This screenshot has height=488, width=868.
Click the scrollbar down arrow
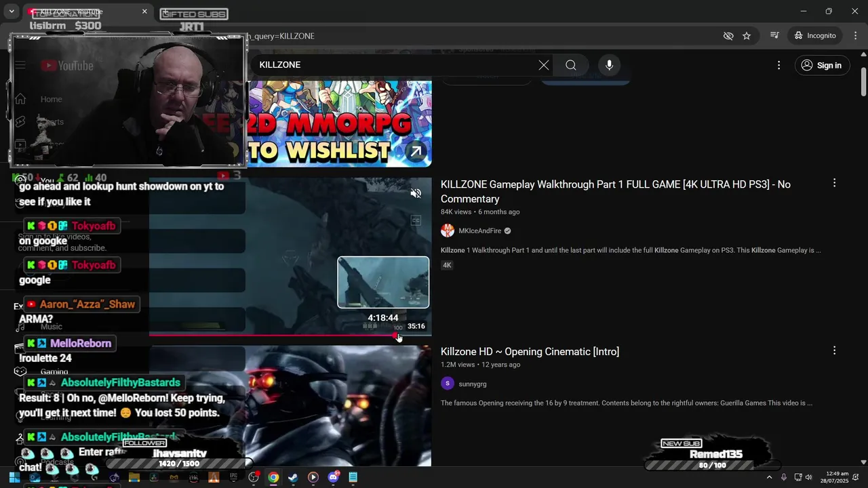pyautogui.click(x=863, y=462)
